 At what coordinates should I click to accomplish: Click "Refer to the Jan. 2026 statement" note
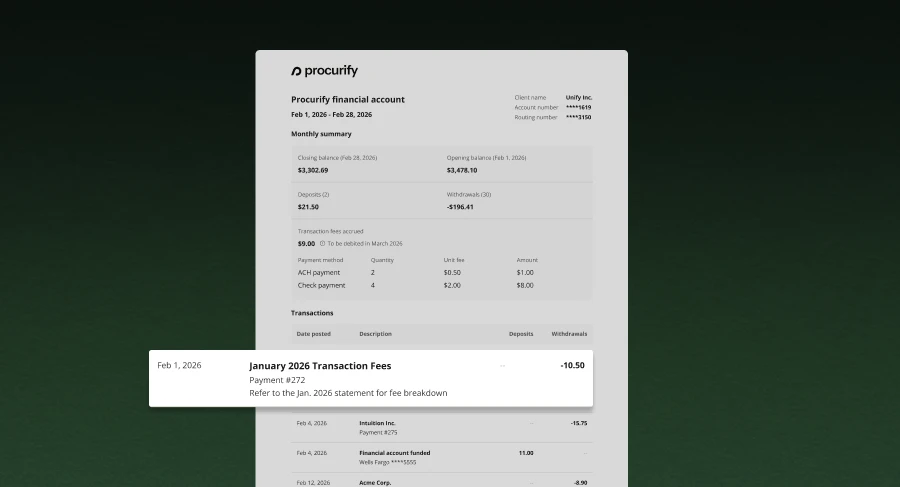348,393
